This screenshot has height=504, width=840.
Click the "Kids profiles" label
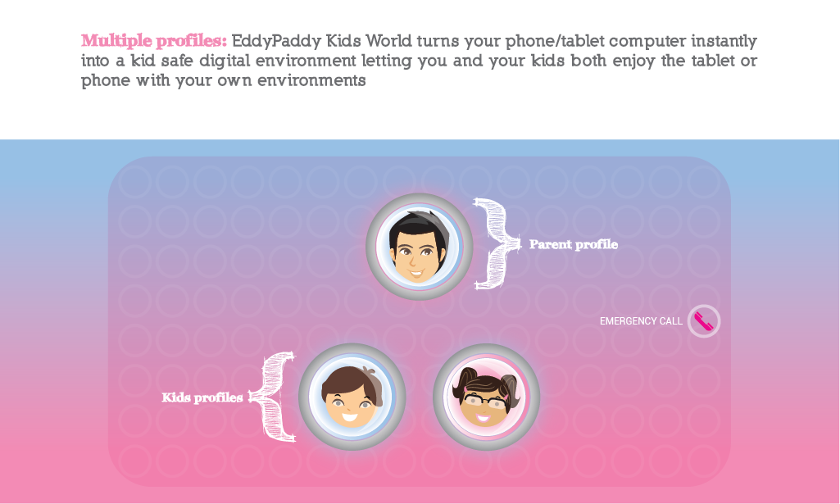tap(202, 397)
